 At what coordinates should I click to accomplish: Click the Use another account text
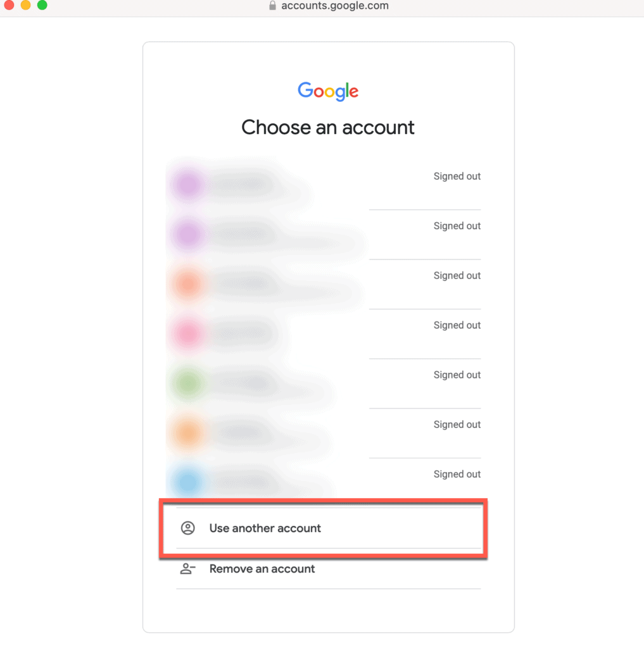pyautogui.click(x=265, y=528)
